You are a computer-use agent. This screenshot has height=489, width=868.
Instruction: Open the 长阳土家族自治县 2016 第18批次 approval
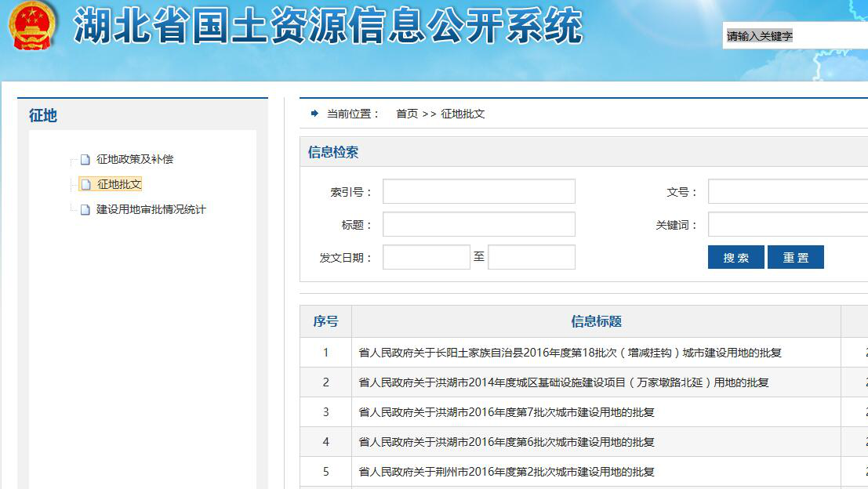click(x=569, y=353)
